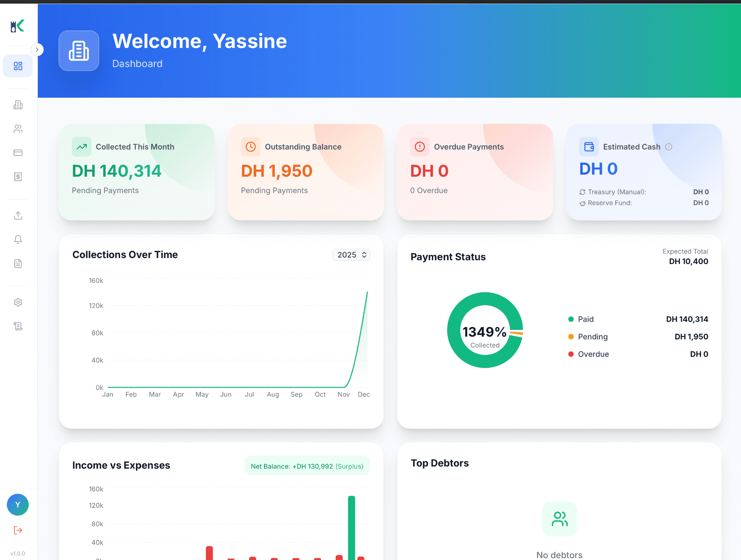Expand the sidebar with chevron arrow
This screenshot has width=741, height=560.
[37, 49]
